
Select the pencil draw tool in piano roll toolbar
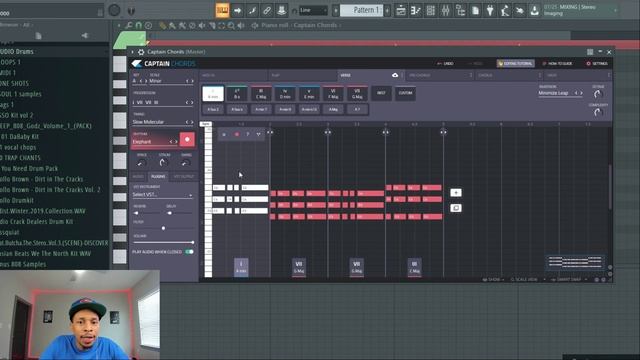(x=162, y=25)
